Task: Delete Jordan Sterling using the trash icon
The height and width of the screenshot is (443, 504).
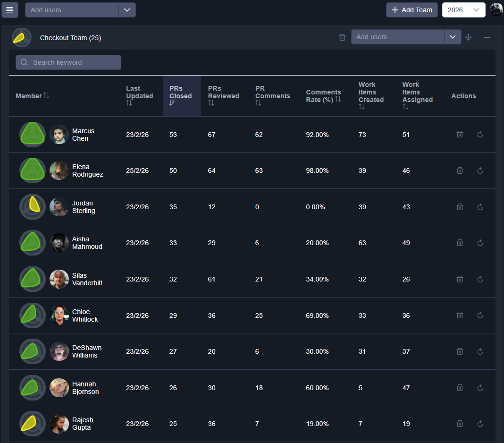Action: point(460,206)
